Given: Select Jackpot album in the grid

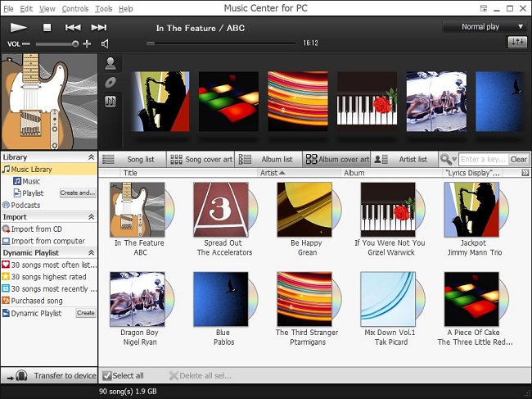Looking at the screenshot, I should (x=471, y=210).
